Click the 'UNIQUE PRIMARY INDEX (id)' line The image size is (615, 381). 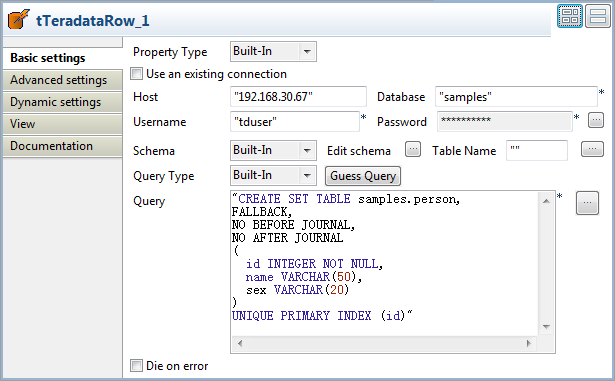point(322,315)
